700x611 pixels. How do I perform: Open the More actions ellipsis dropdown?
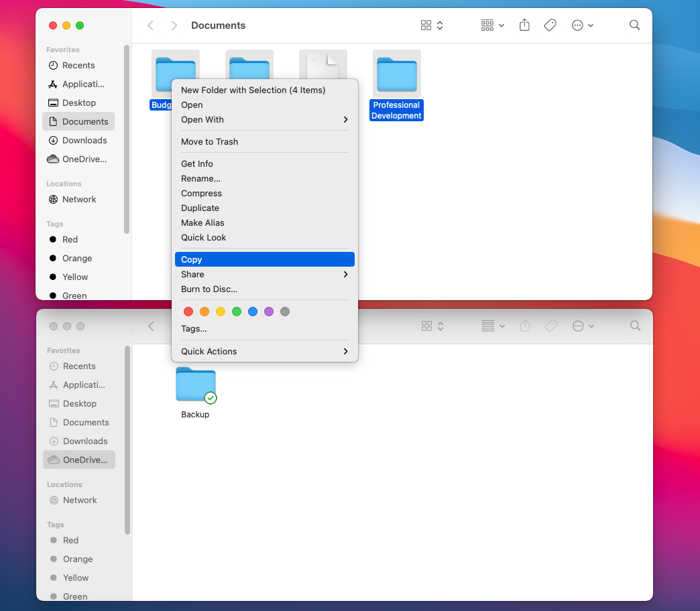(582, 25)
